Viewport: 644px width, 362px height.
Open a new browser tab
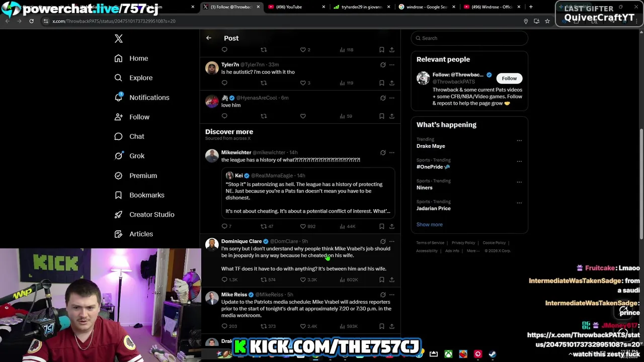[x=531, y=7]
